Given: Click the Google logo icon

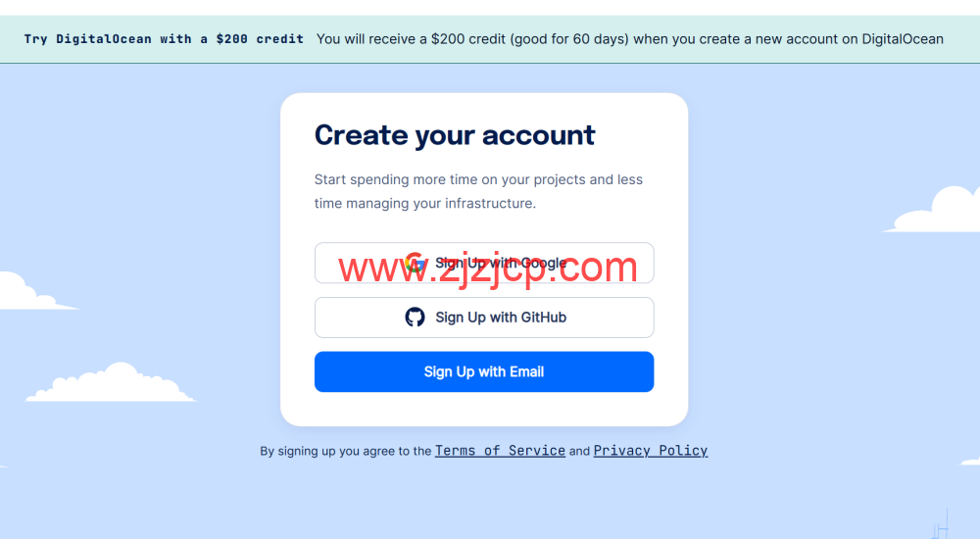Looking at the screenshot, I should [x=415, y=263].
